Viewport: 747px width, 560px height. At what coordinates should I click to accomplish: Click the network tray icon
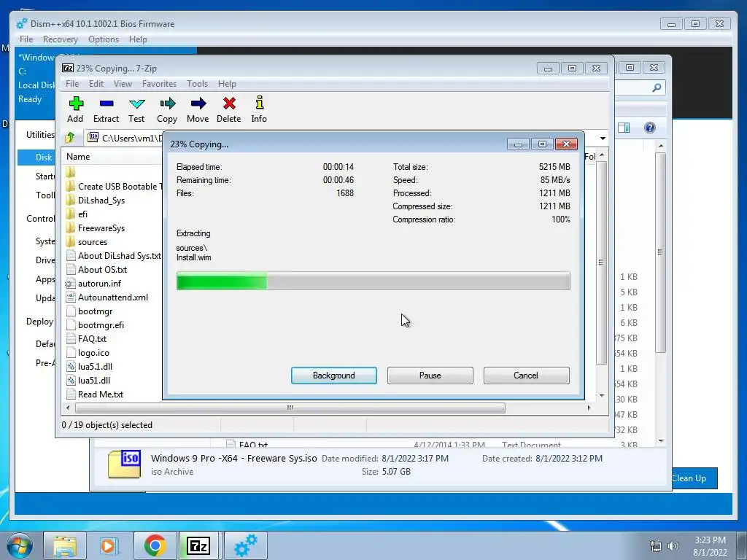[656, 546]
